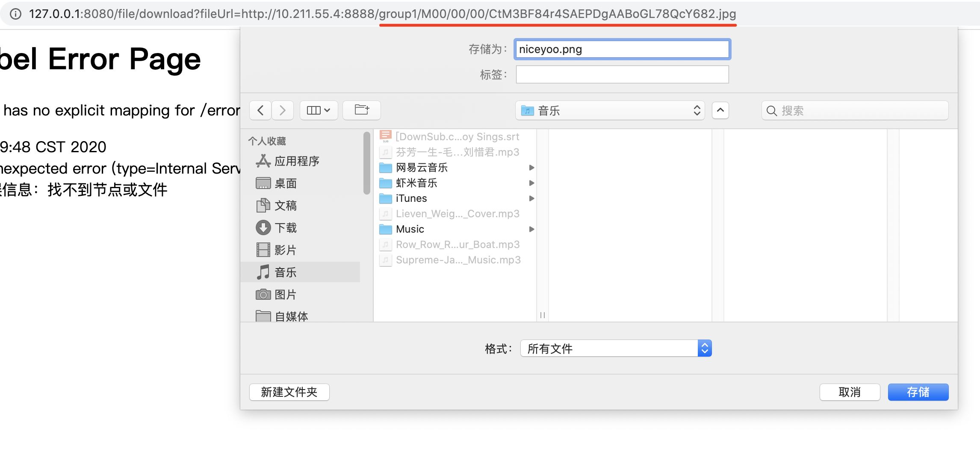This screenshot has height=449, width=980.
Task: Select the 影片 sidebar entry
Action: point(284,250)
